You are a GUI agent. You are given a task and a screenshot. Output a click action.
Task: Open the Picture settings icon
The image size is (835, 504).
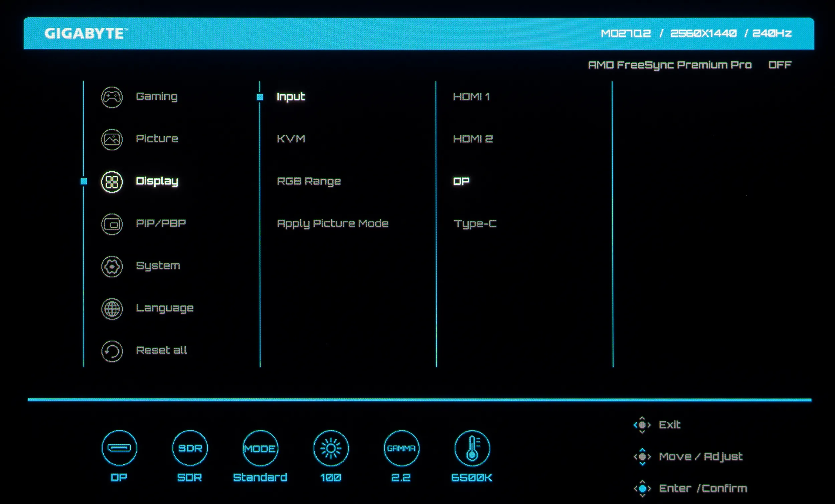click(112, 139)
